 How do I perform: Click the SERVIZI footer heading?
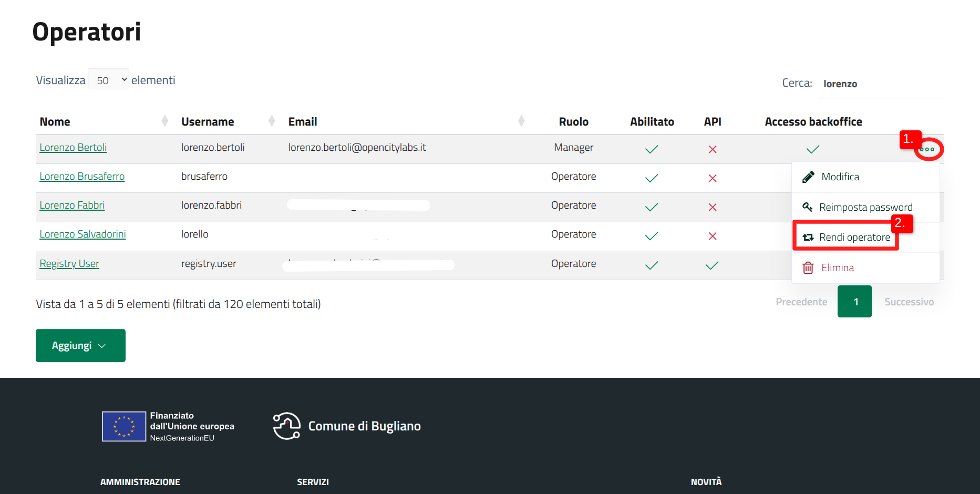tap(313, 482)
